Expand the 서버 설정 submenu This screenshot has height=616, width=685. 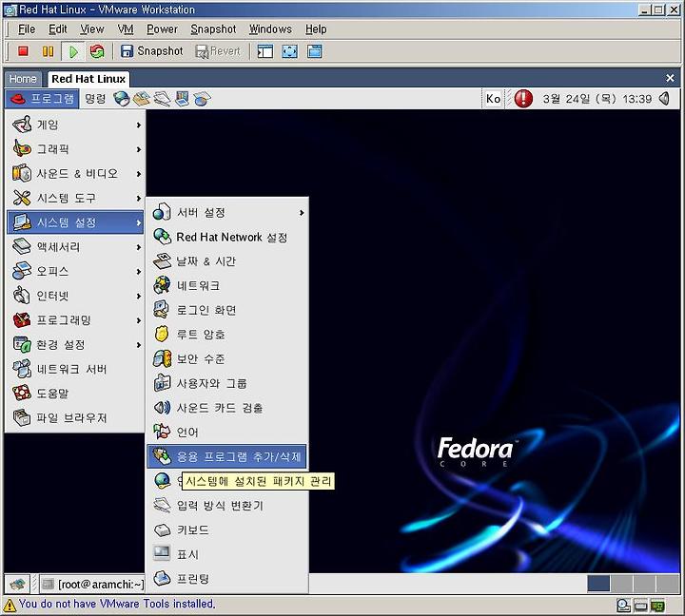click(x=227, y=213)
